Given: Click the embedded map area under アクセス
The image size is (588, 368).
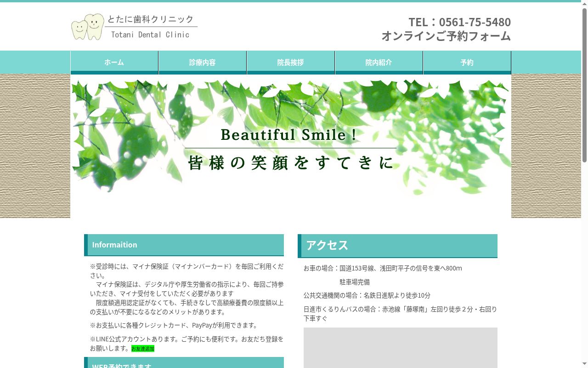Looking at the screenshot, I should pyautogui.click(x=401, y=348).
